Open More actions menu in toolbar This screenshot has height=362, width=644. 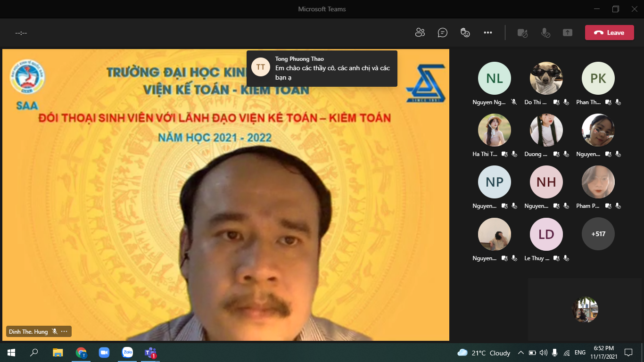[488, 33]
